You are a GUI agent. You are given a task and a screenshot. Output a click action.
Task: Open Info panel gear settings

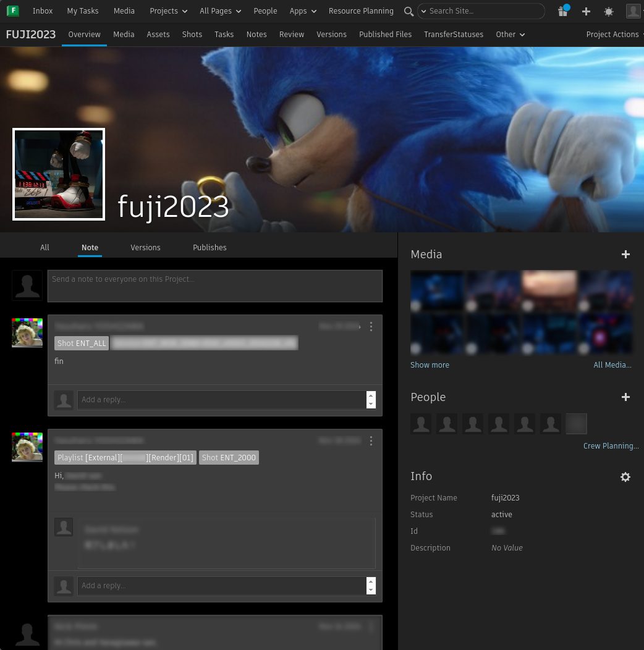tap(625, 477)
